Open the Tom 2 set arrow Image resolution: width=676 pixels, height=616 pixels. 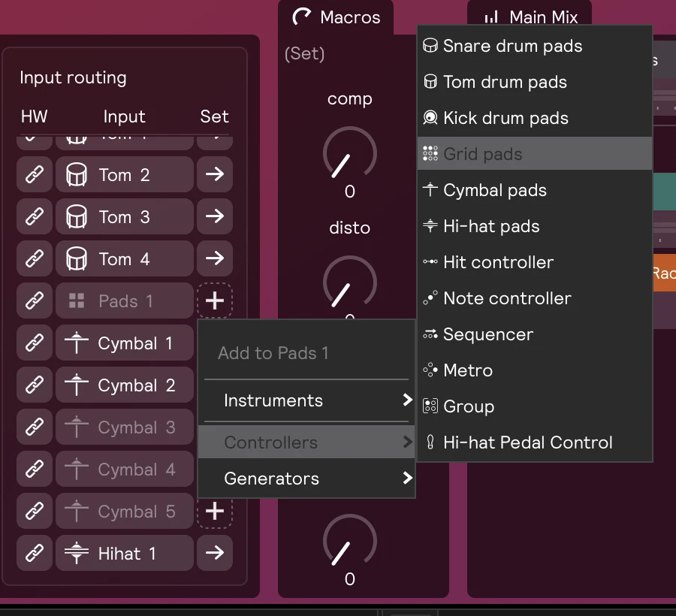point(215,174)
